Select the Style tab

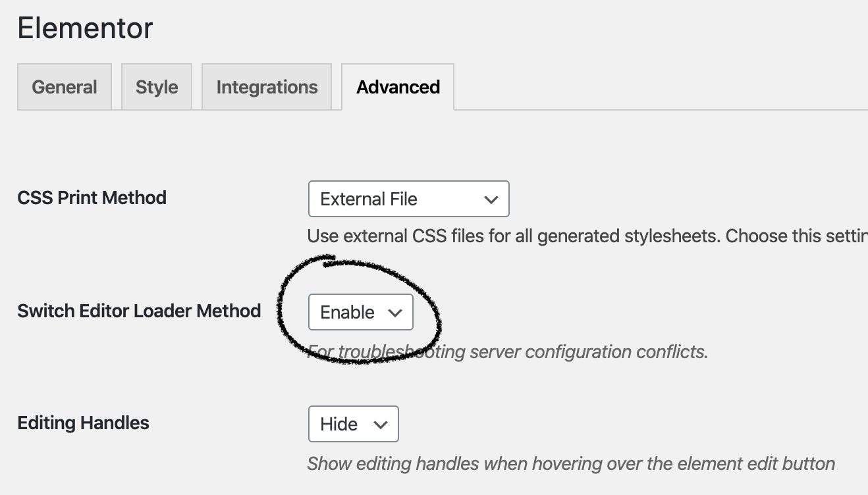157,86
